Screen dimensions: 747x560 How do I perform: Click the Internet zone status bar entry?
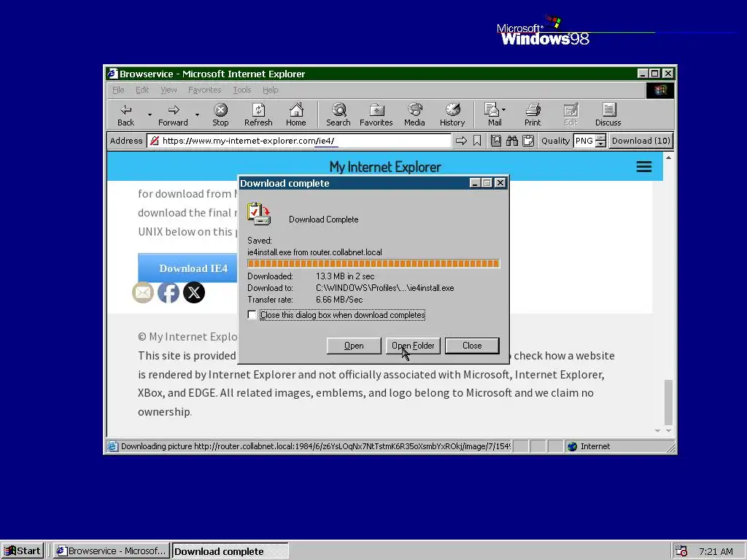click(x=595, y=446)
